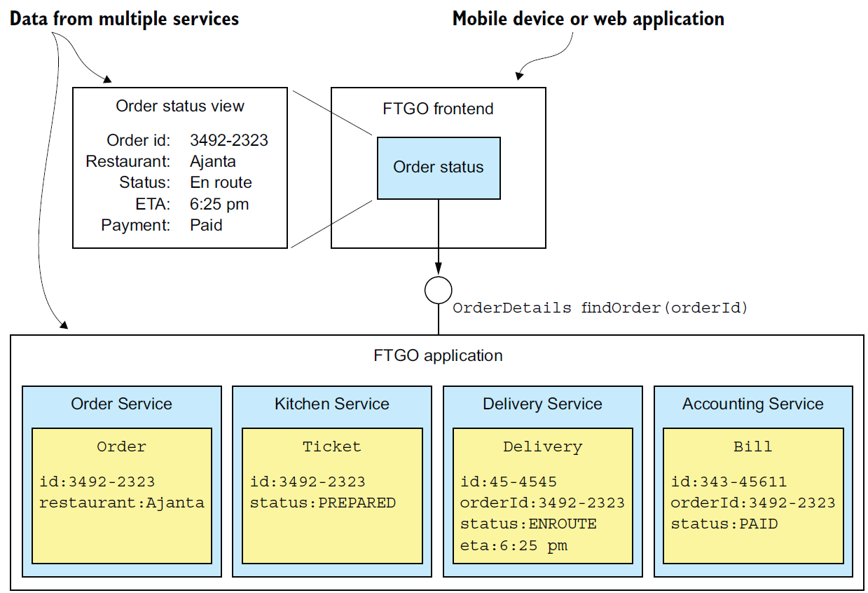Image resolution: width=868 pixels, height=593 pixels.
Task: Click the 'Data from multiple services' caption
Action: (x=124, y=18)
